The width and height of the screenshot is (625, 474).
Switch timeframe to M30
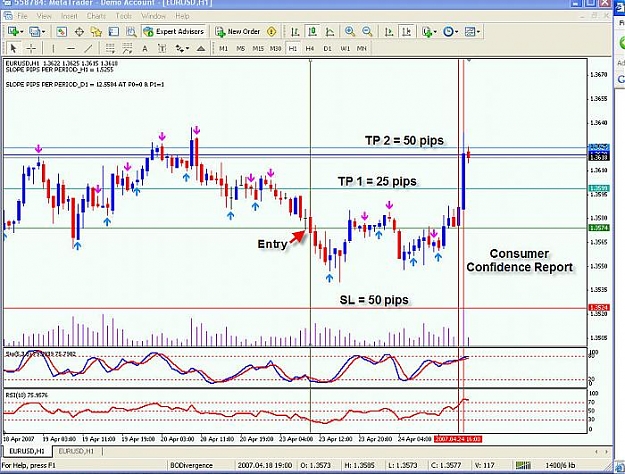tap(275, 49)
